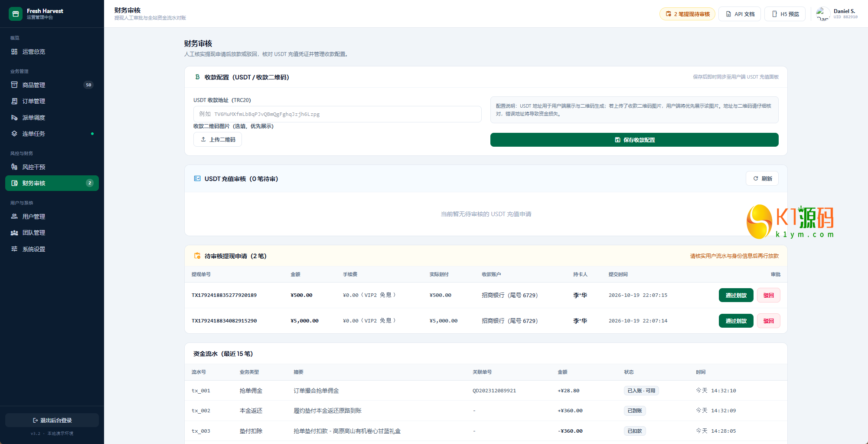This screenshot has width=868, height=444.
Task: Click tx_003 transaction row ID
Action: point(201,431)
